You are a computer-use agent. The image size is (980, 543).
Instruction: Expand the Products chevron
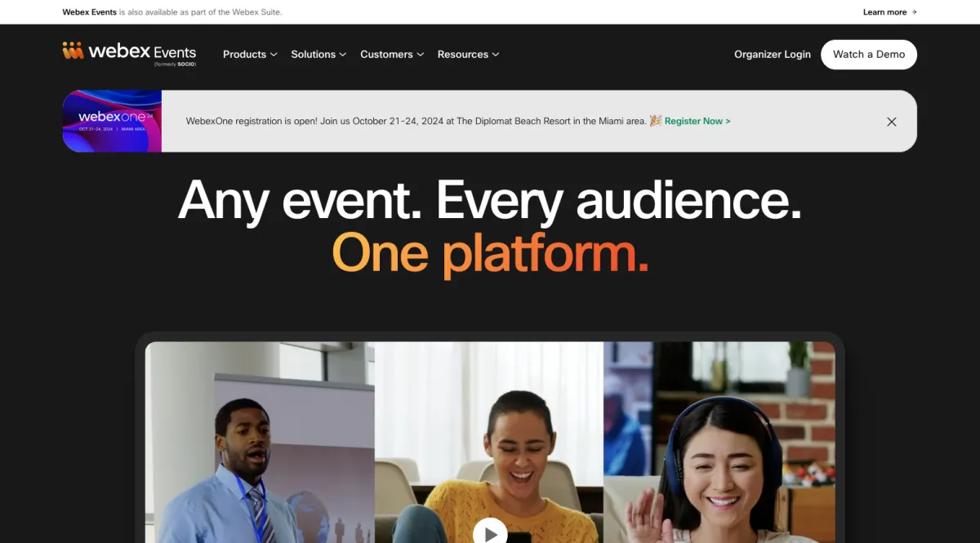click(x=274, y=55)
